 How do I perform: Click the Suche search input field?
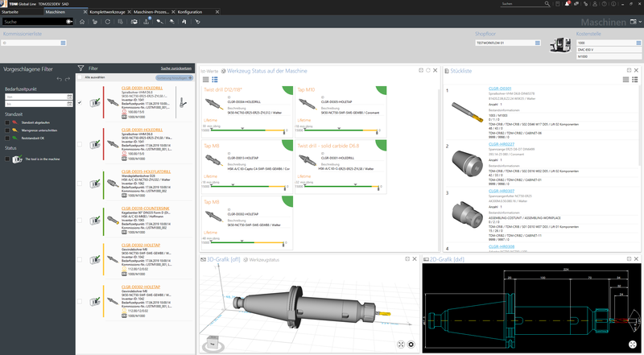(x=32, y=22)
